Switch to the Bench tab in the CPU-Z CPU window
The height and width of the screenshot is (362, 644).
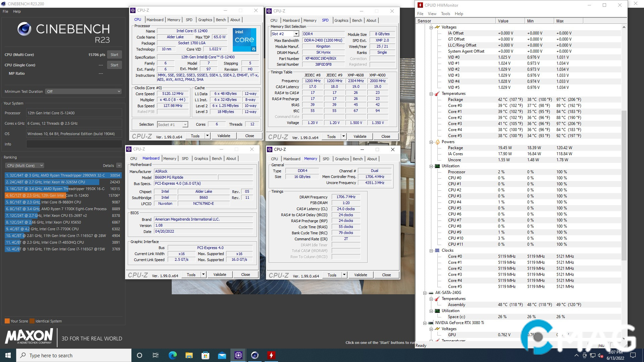[221, 20]
